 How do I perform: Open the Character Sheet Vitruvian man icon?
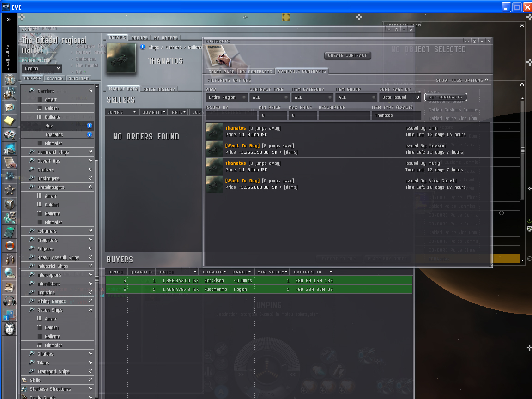[x=10, y=79]
